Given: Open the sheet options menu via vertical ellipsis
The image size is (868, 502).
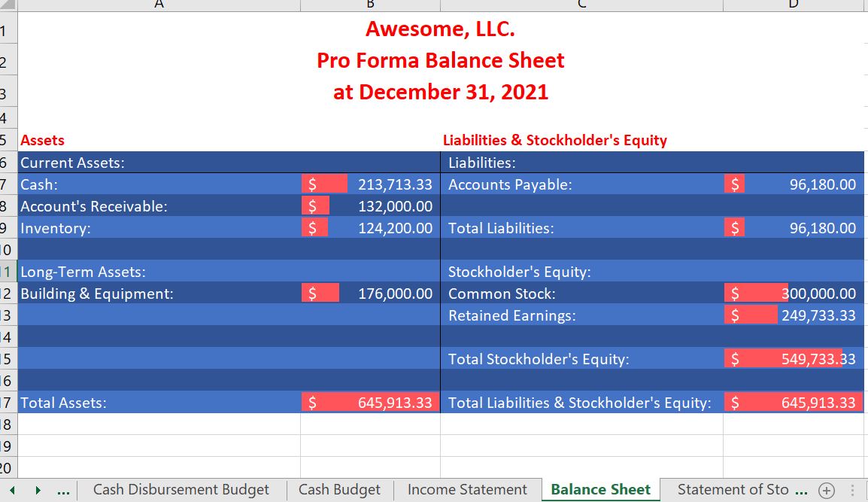Looking at the screenshot, I should pyautogui.click(x=850, y=489).
